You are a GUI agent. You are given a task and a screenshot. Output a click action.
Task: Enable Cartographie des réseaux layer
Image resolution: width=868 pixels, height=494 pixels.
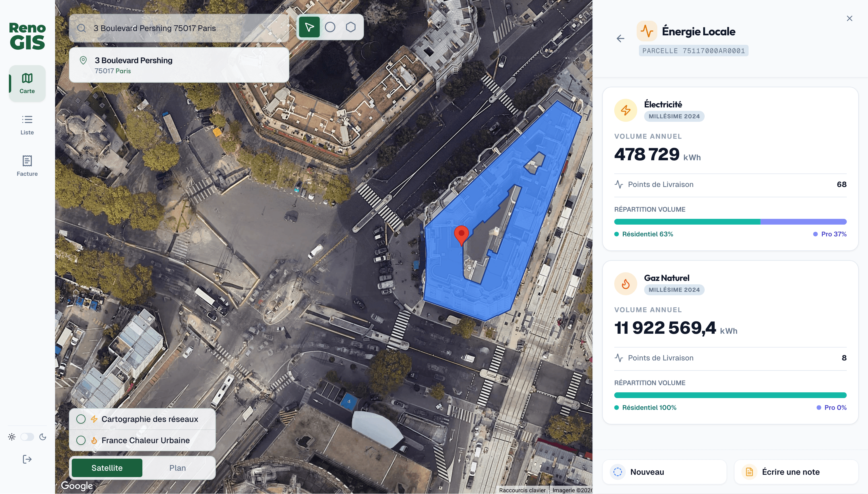tap(81, 419)
